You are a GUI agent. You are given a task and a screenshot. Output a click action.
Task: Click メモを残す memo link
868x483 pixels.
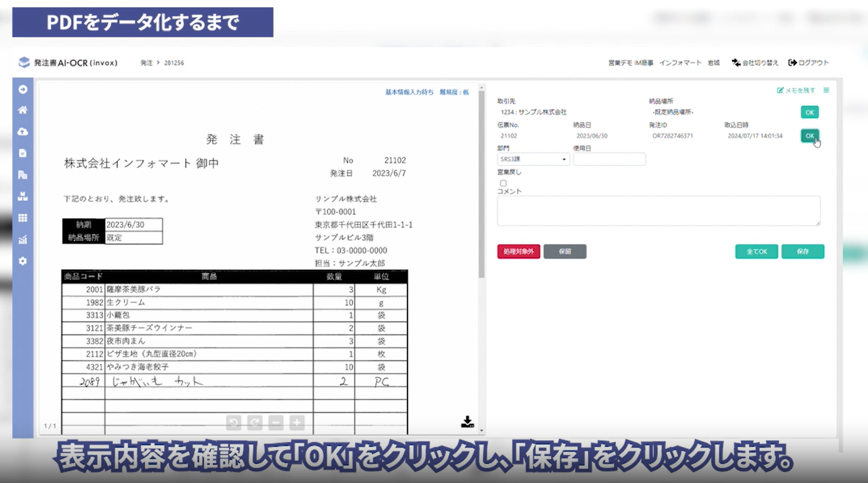[x=796, y=90]
